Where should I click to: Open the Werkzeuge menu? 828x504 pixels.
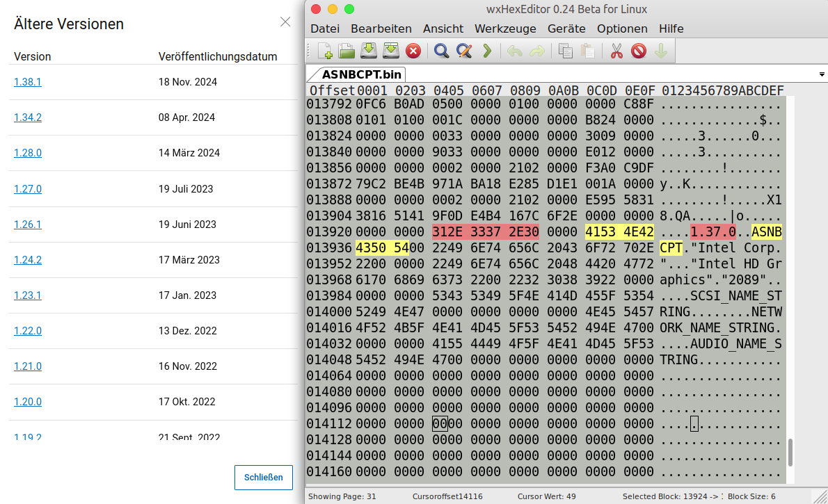pyautogui.click(x=505, y=29)
